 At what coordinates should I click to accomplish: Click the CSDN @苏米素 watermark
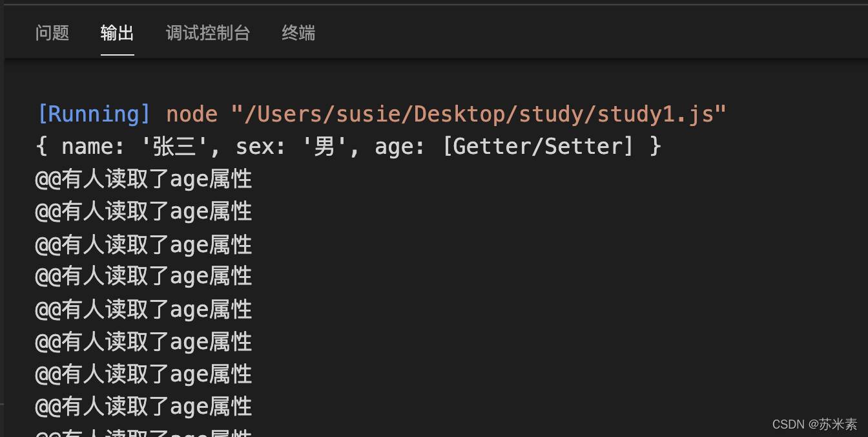[x=814, y=424]
